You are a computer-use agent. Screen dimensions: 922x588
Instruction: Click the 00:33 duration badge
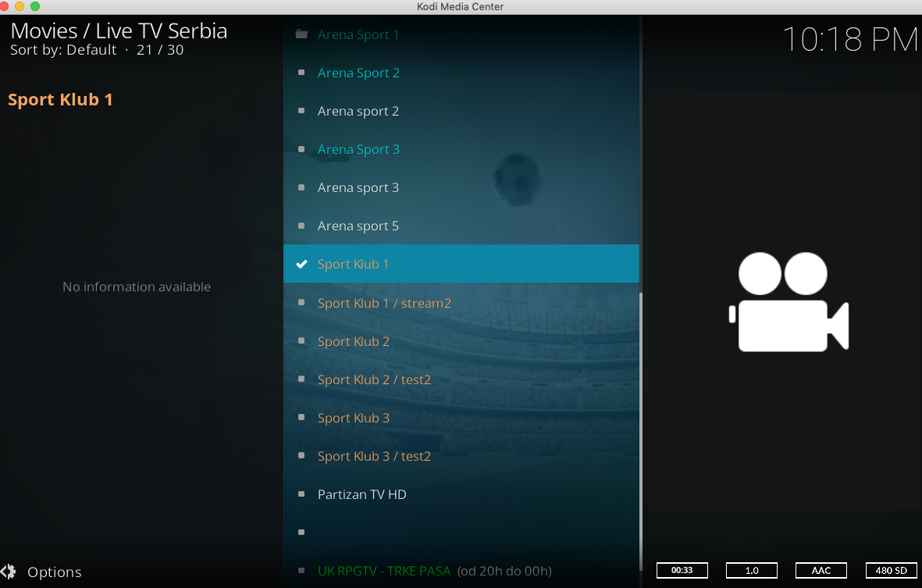tap(682, 570)
